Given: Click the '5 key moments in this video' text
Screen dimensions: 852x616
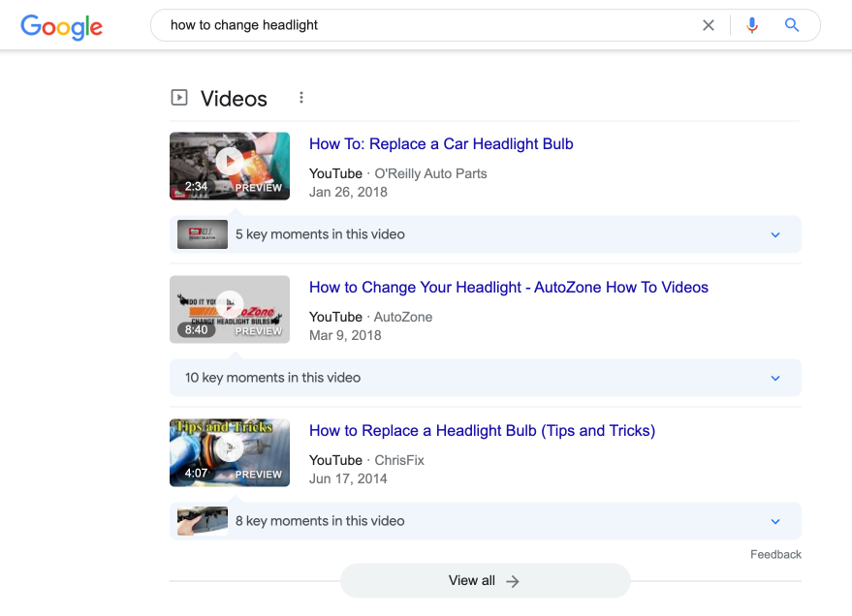Looking at the screenshot, I should [x=320, y=234].
